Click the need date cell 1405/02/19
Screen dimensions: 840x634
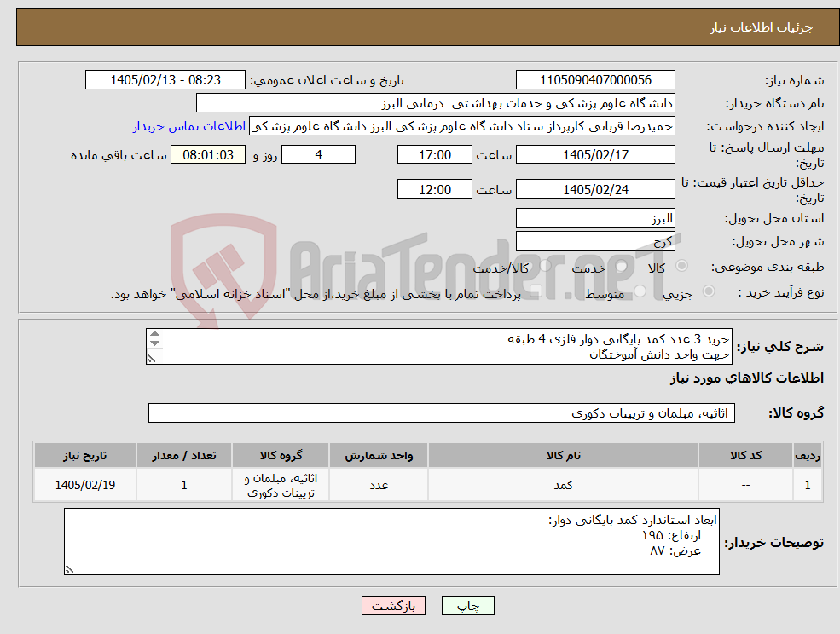(84, 485)
